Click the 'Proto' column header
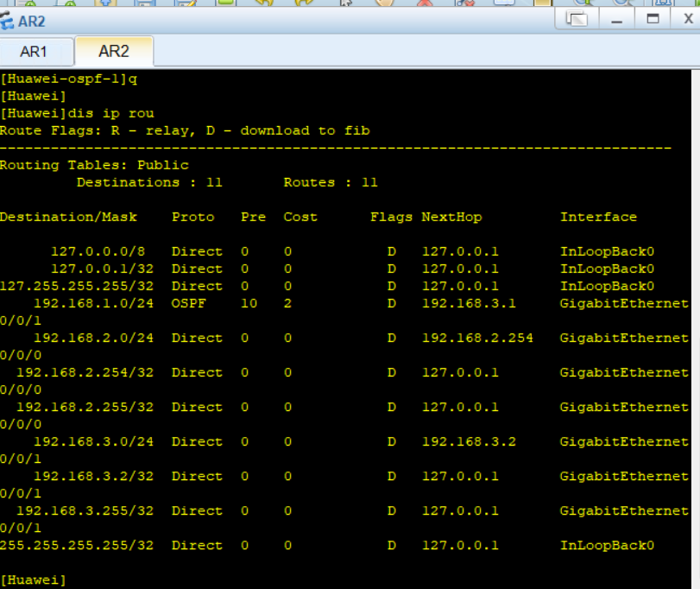Screen dimensions: 700x589 click(192, 217)
